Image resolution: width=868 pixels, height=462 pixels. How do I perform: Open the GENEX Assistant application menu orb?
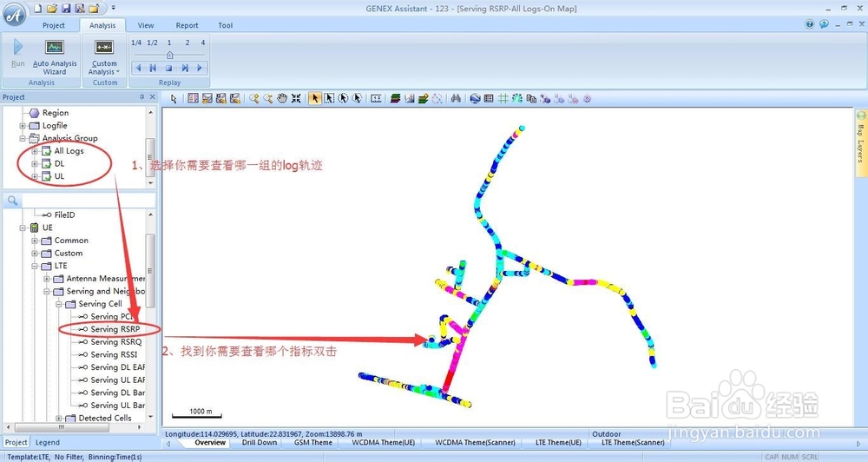pos(15,15)
